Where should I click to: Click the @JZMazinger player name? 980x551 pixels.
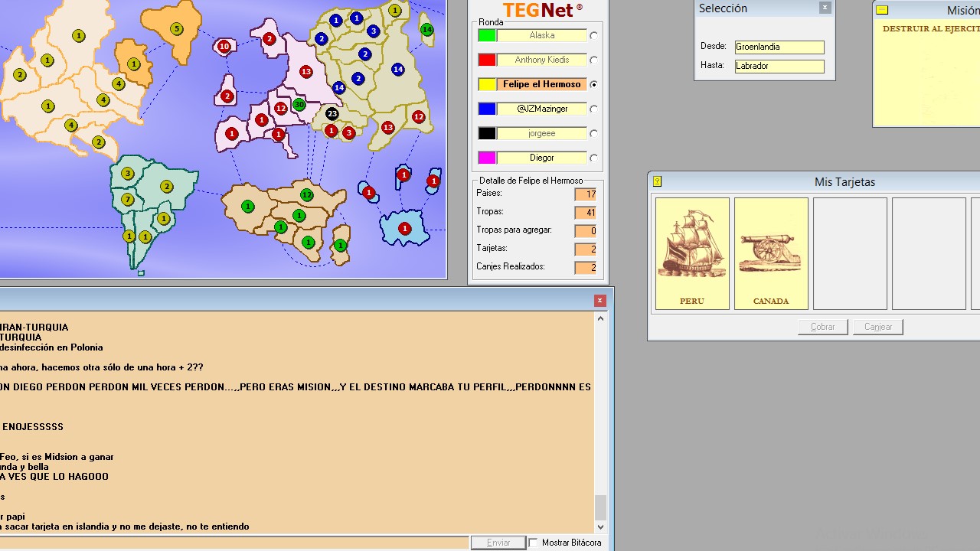(x=542, y=109)
